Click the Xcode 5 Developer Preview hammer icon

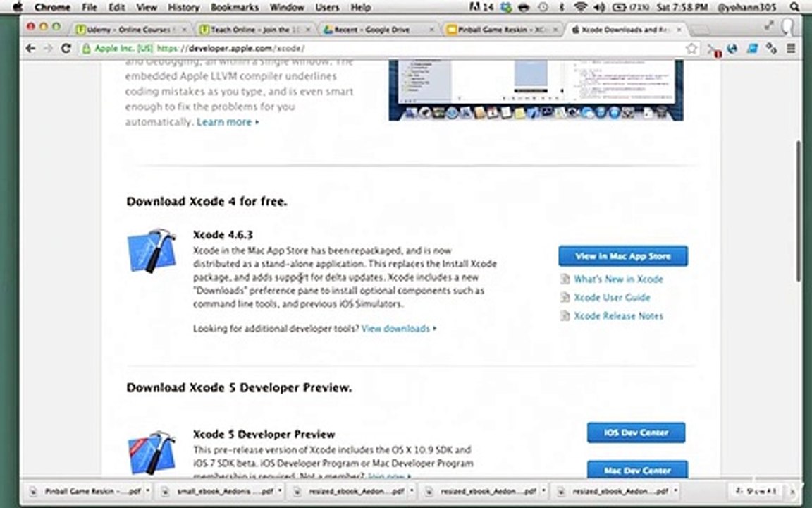pos(152,452)
